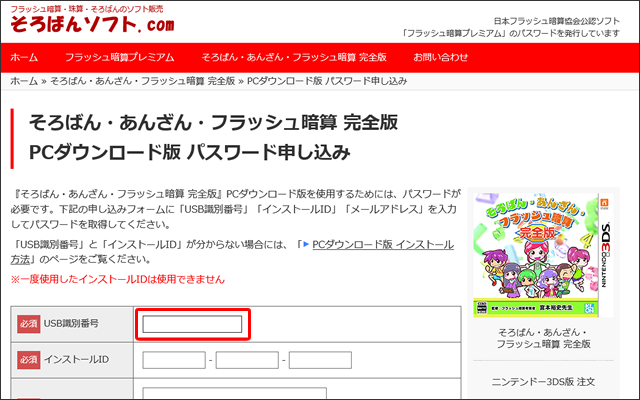Click the red warning ※一度使用したインストールIDは使用できません
The image size is (640, 400).
coord(118,279)
